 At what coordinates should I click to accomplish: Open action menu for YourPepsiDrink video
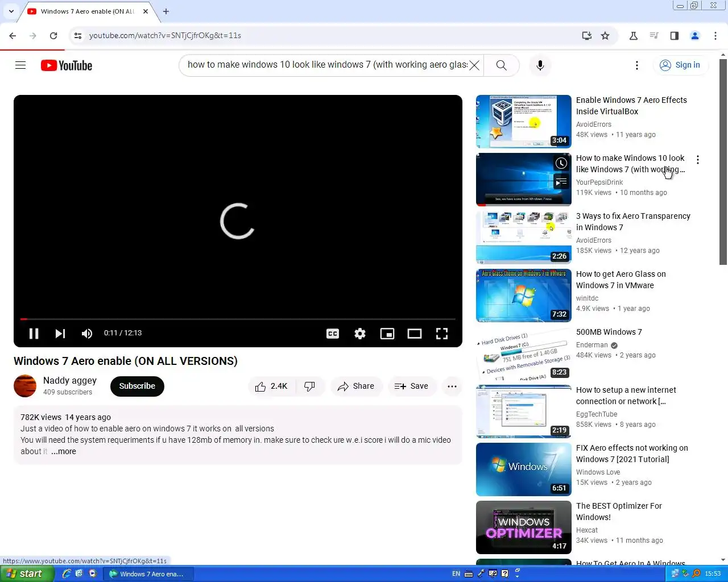(698, 160)
